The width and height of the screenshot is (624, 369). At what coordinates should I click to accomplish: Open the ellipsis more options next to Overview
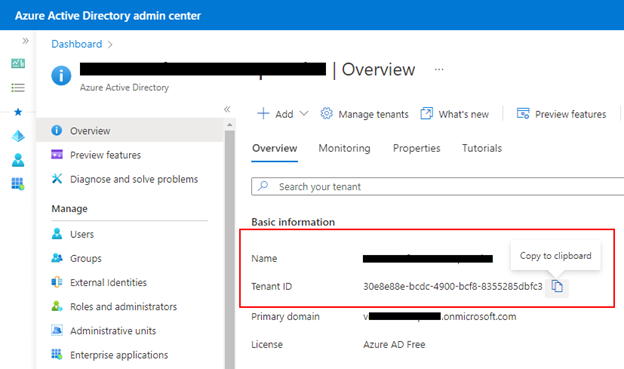(439, 69)
